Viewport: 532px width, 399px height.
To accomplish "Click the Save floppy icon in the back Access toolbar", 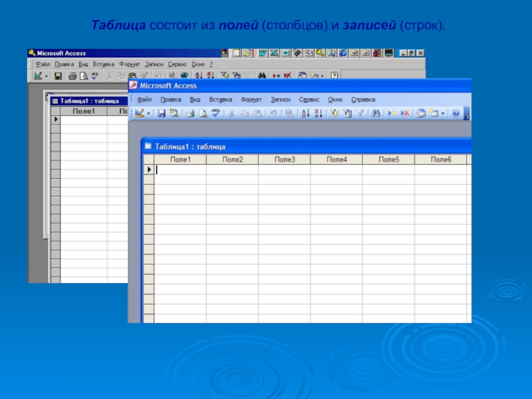I will click(58, 76).
